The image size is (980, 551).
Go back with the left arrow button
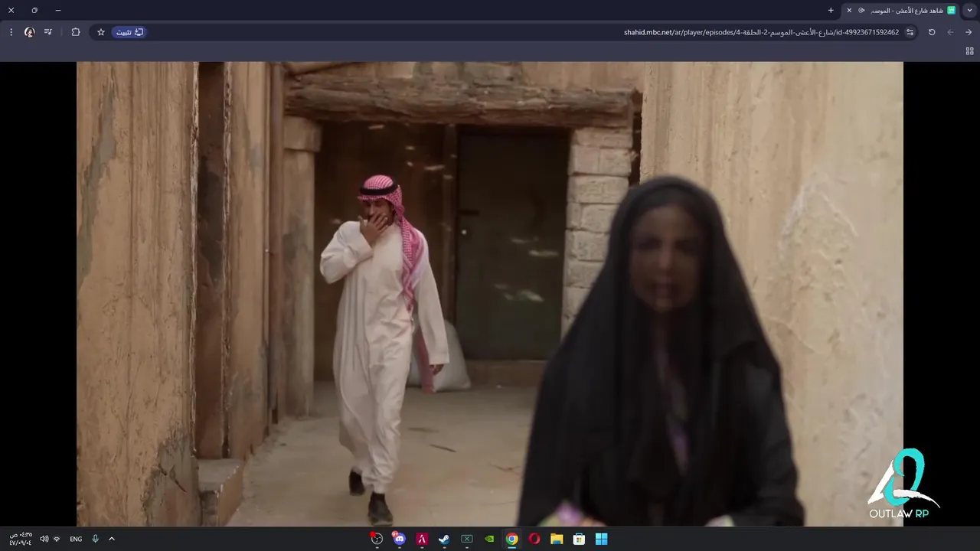(x=950, y=32)
